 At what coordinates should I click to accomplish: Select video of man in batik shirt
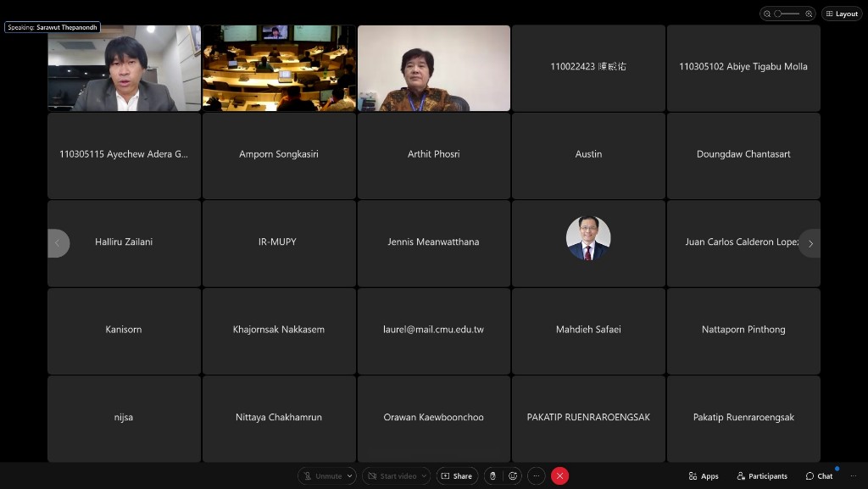coord(434,68)
